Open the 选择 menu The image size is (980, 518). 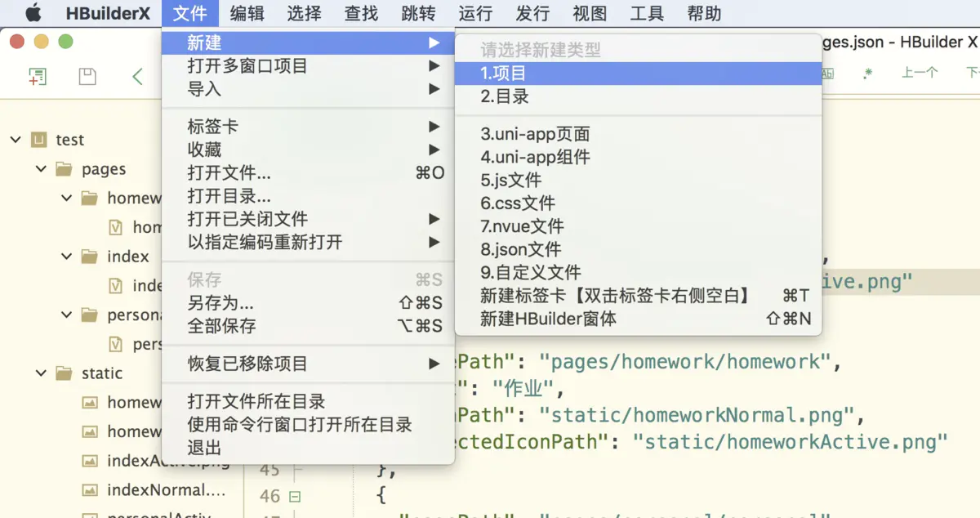305,13
